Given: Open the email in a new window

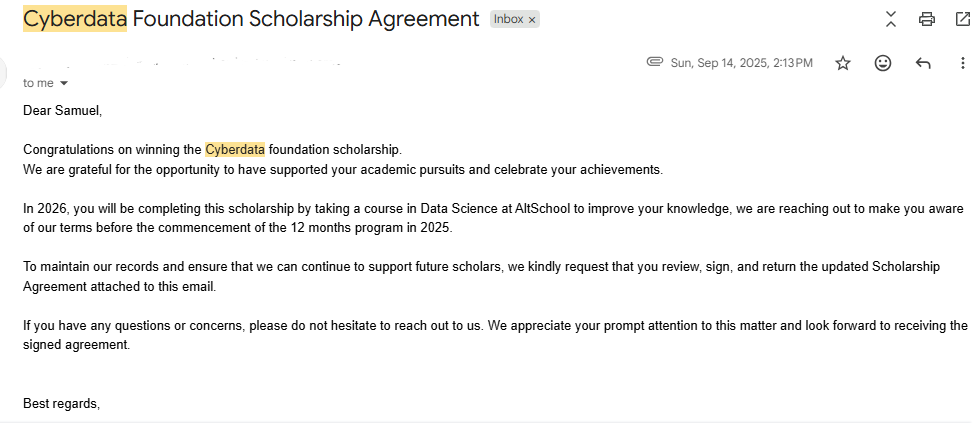Looking at the screenshot, I should tap(962, 19).
